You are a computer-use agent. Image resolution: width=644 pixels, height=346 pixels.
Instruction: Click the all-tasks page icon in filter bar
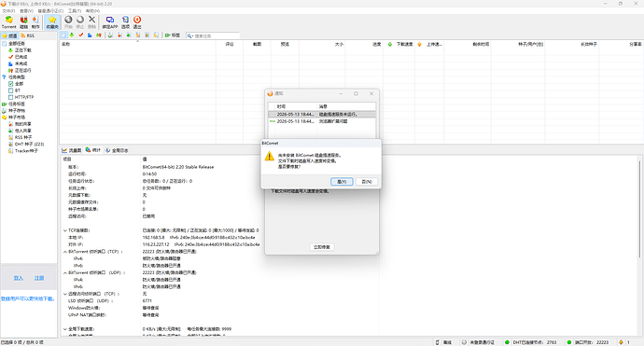pos(63,35)
